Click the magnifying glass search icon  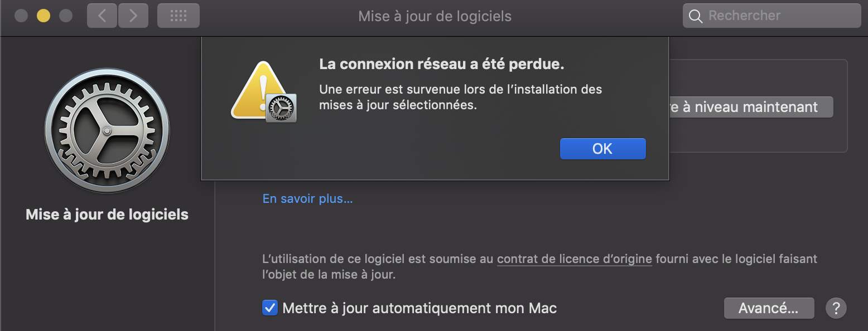tap(695, 16)
